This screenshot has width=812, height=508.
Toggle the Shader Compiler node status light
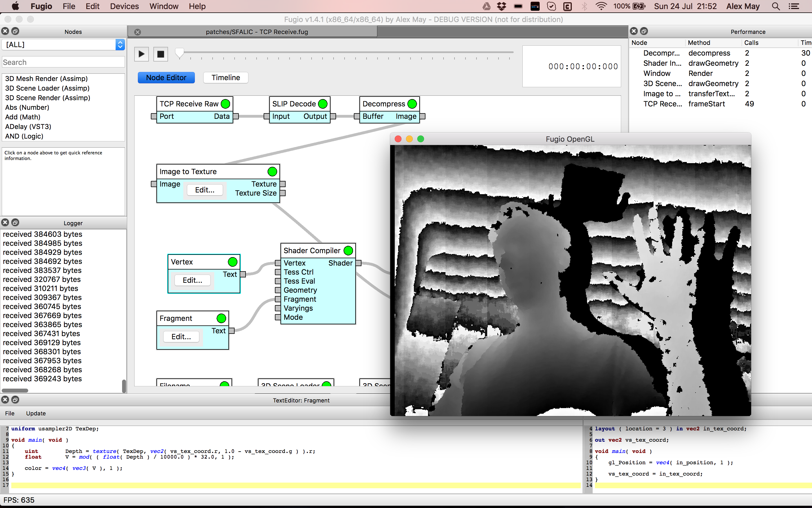pyautogui.click(x=348, y=251)
